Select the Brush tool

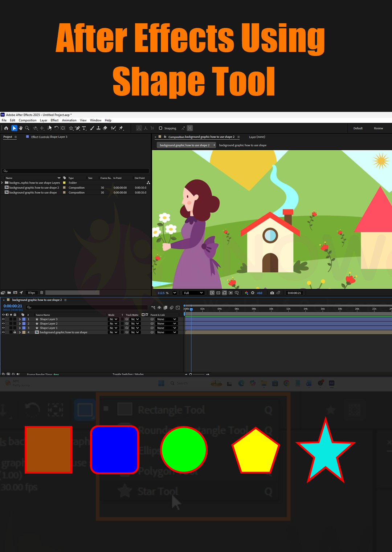92,128
